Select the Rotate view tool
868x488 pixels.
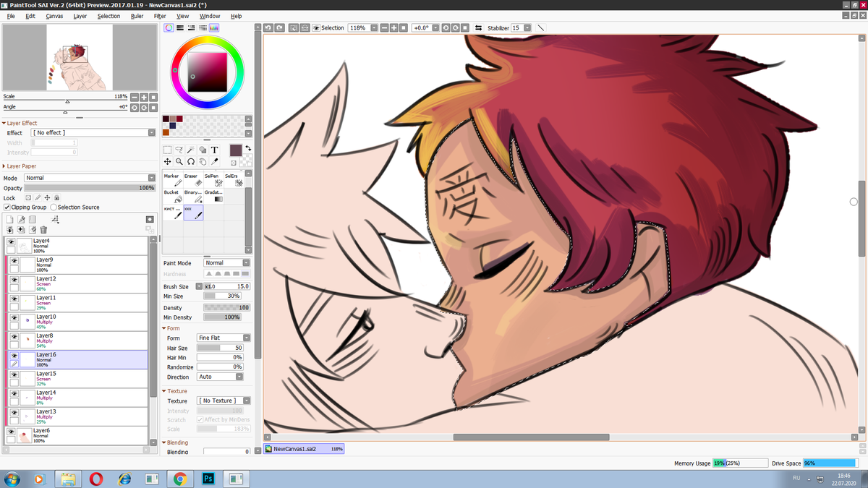(190, 162)
